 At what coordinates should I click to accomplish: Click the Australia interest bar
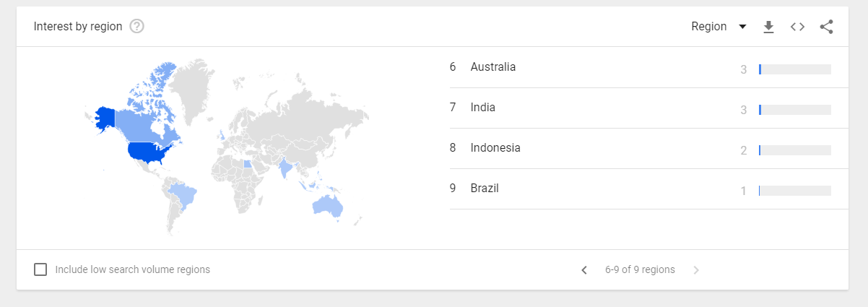tap(794, 69)
